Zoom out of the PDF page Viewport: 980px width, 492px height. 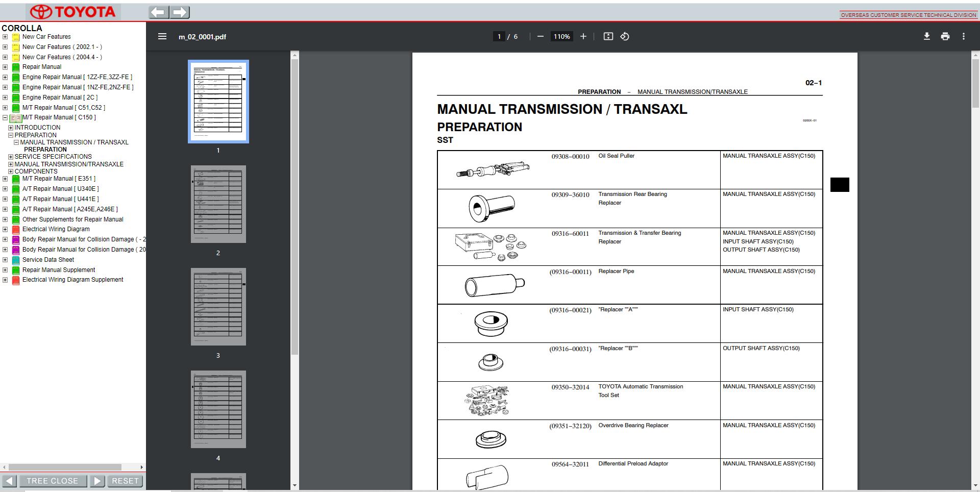tap(541, 36)
